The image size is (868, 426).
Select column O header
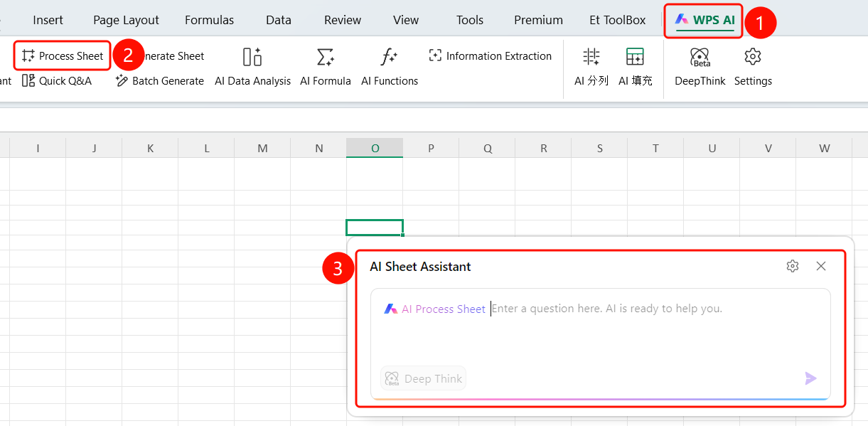coord(375,148)
